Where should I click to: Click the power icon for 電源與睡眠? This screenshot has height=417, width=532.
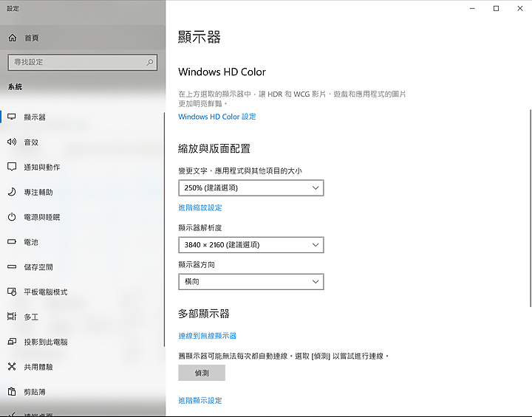click(x=12, y=217)
